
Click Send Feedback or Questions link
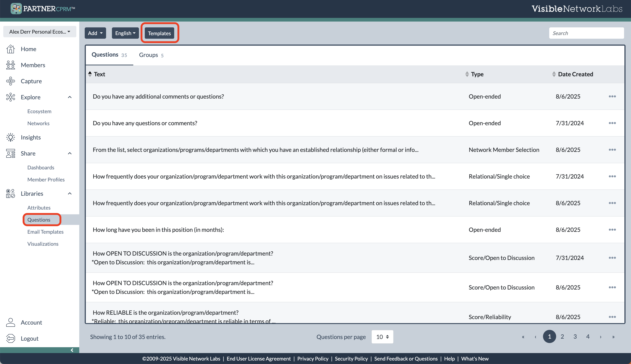pos(406,359)
